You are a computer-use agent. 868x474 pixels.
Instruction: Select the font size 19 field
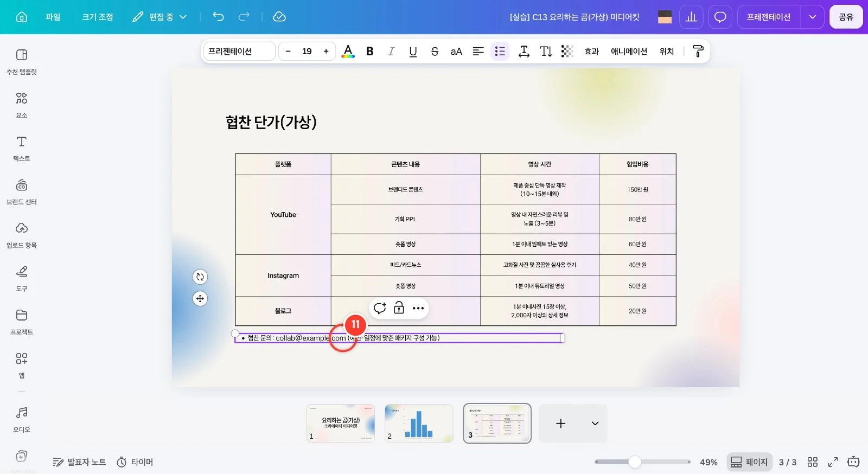[x=307, y=51]
